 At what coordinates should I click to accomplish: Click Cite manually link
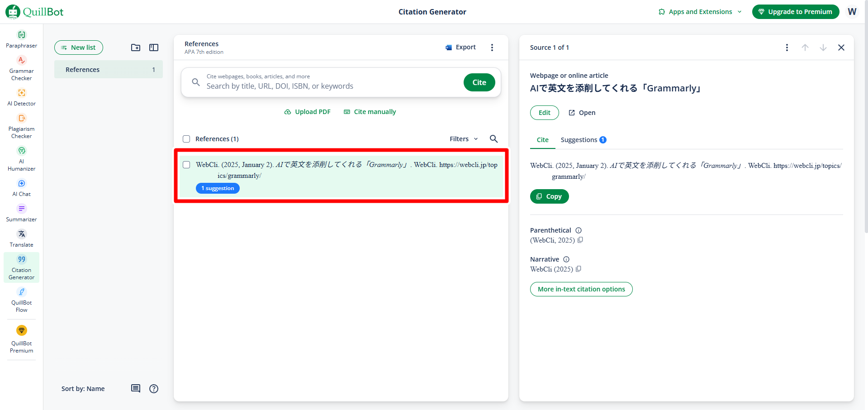tap(370, 112)
